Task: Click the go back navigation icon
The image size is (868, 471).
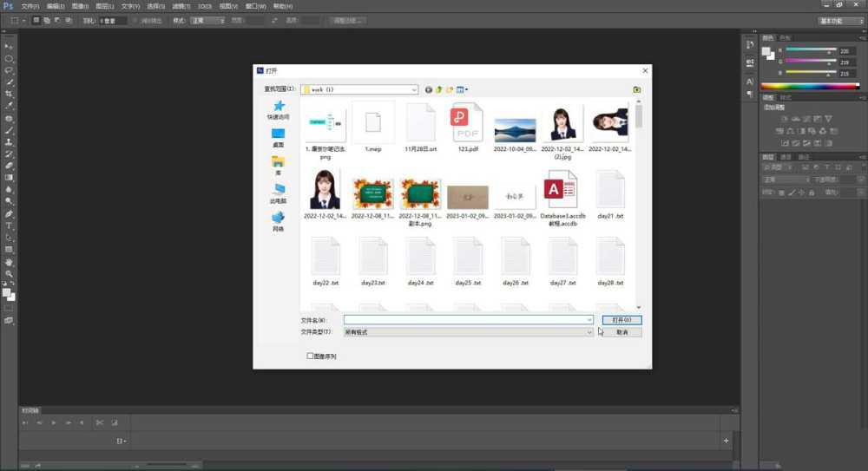Action: tap(429, 89)
